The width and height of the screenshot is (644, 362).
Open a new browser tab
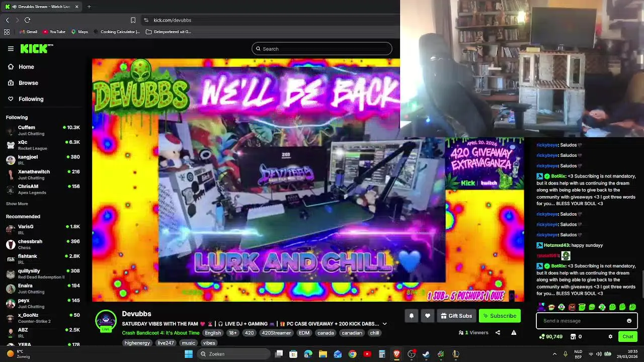[89, 7]
